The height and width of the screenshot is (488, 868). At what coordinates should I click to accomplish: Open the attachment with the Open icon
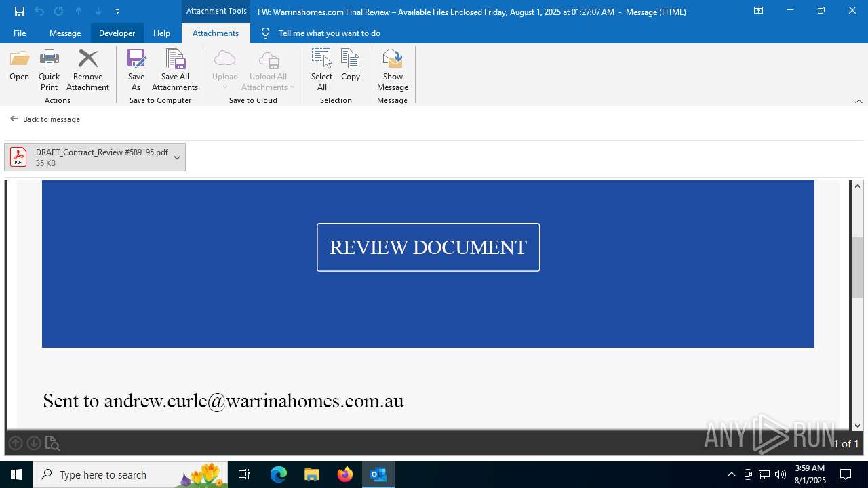tap(19, 66)
